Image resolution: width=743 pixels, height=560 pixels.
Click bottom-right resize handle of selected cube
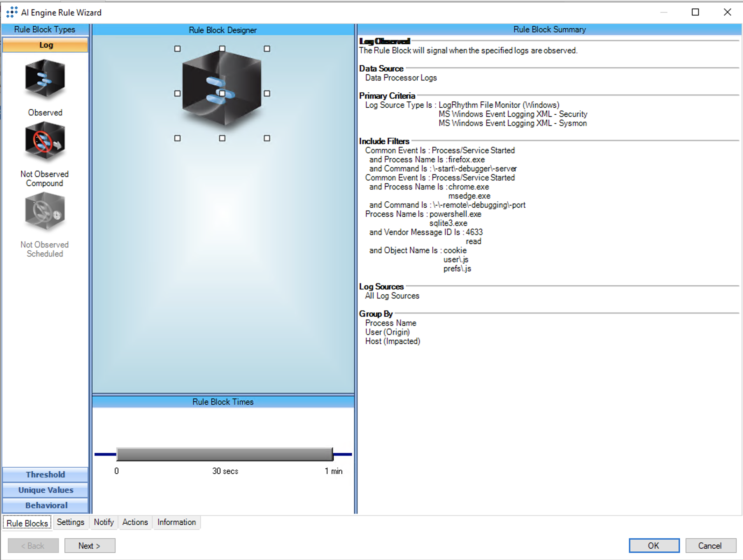267,138
